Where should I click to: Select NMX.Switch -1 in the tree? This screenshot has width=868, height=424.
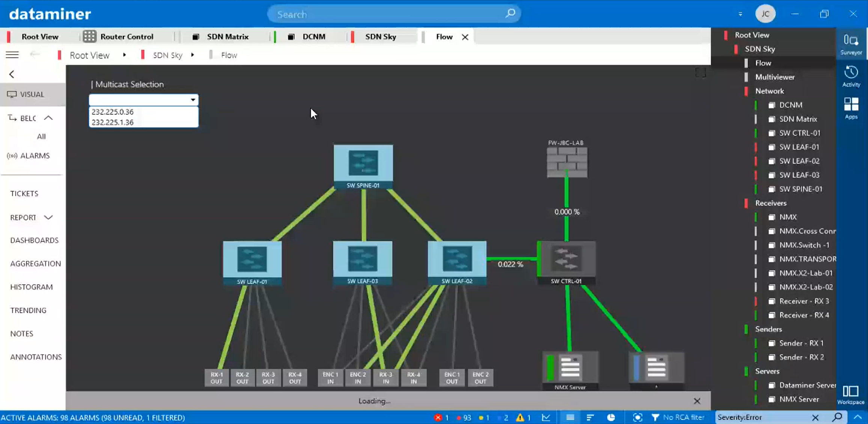(804, 245)
